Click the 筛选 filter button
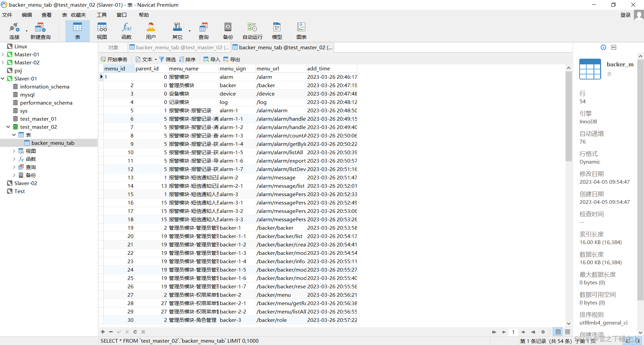The height and width of the screenshot is (345, 644). pyautogui.click(x=167, y=59)
